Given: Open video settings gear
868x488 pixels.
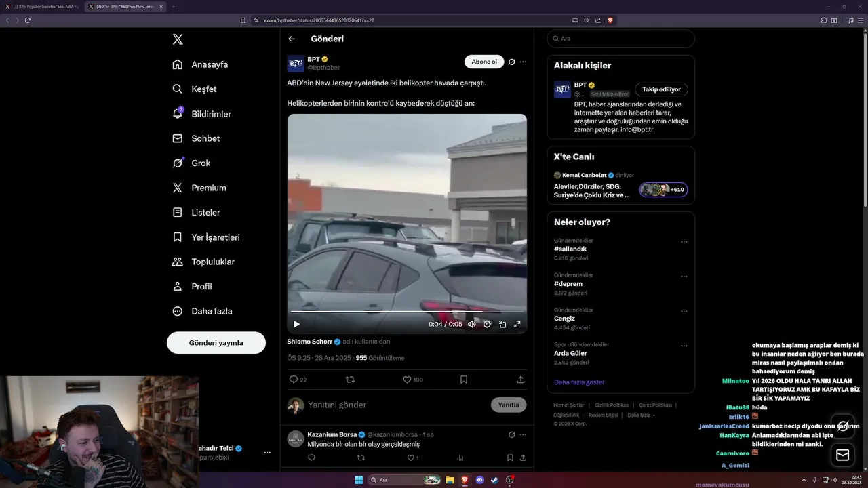Looking at the screenshot, I should pyautogui.click(x=487, y=324).
